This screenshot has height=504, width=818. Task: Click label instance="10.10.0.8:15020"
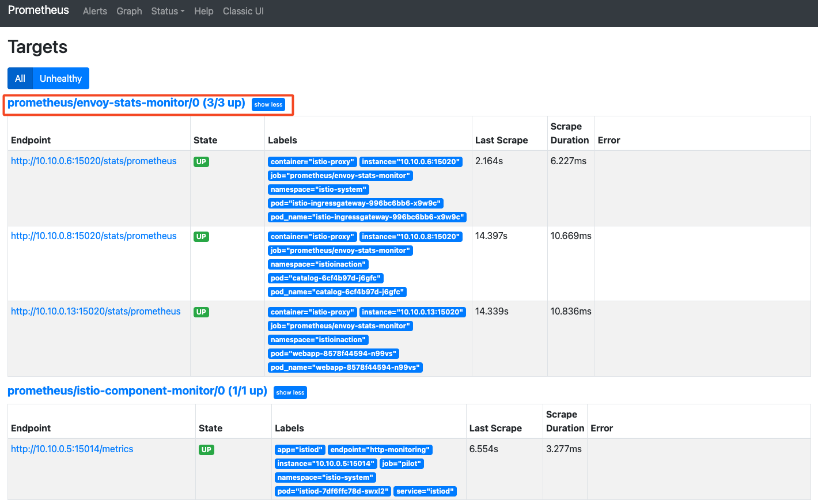411,237
